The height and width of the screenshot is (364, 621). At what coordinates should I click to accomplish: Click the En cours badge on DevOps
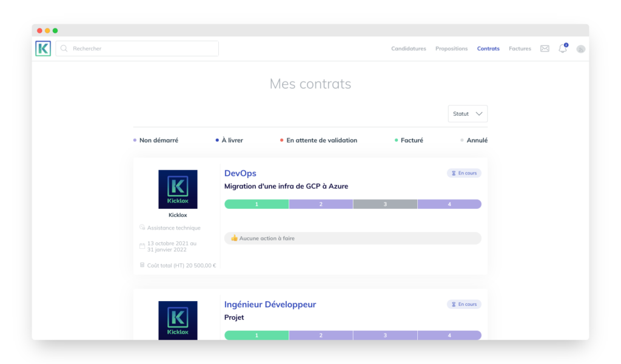(464, 173)
